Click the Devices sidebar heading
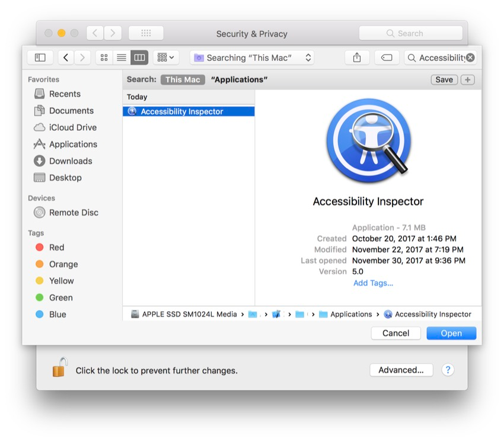 click(x=42, y=198)
